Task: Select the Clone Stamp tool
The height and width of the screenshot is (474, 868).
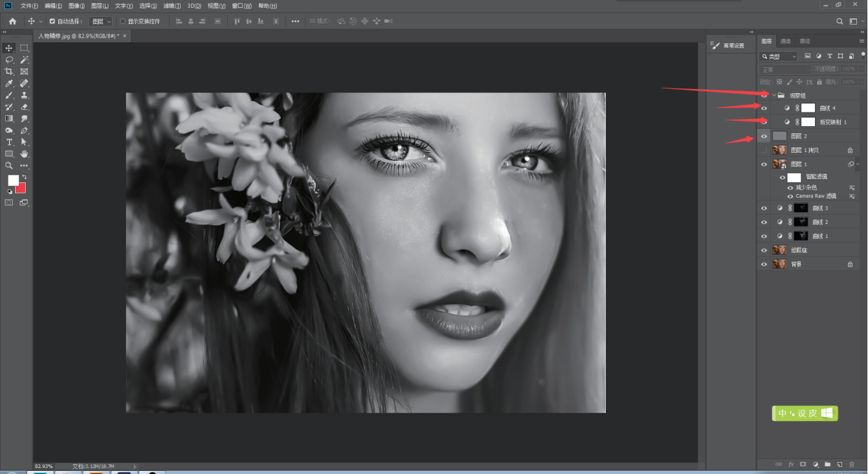Action: [24, 95]
